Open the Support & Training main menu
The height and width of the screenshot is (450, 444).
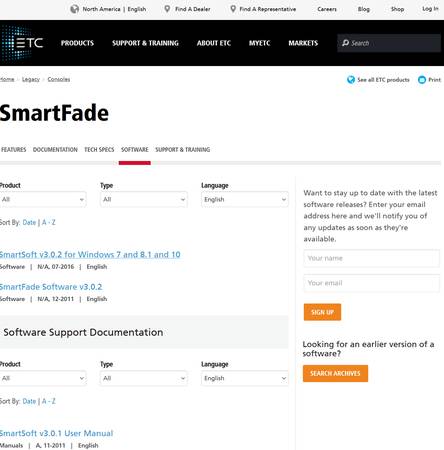[145, 43]
